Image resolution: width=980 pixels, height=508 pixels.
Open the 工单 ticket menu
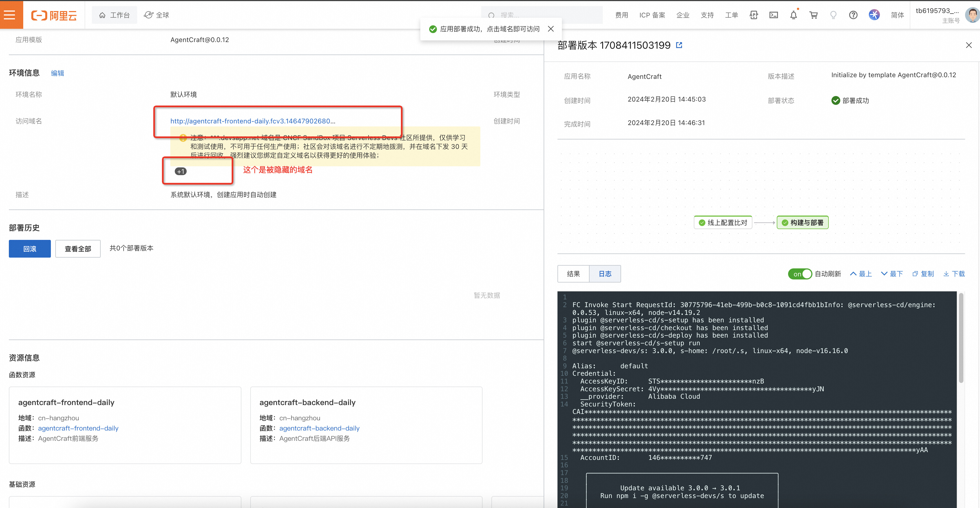pyautogui.click(x=732, y=15)
